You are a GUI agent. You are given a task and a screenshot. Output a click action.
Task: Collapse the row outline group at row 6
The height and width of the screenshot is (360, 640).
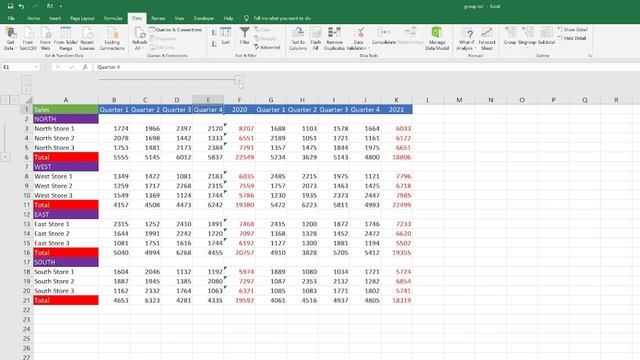5,157
